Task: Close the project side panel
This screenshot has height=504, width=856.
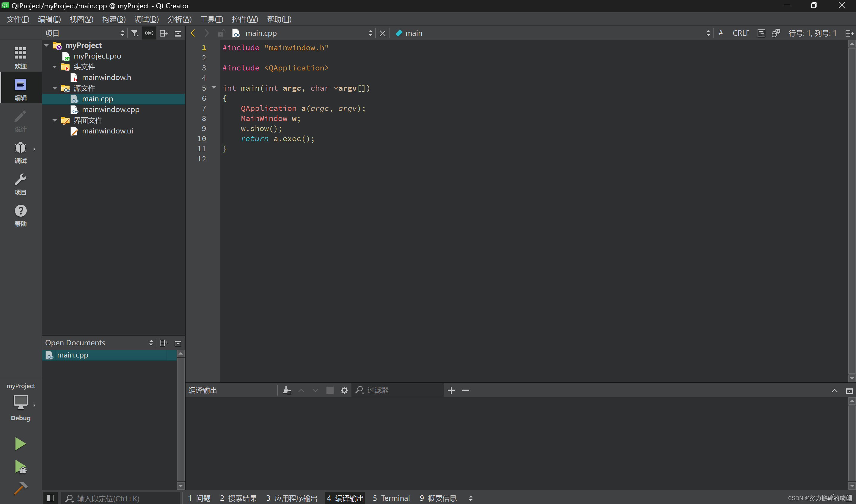Action: (178, 33)
